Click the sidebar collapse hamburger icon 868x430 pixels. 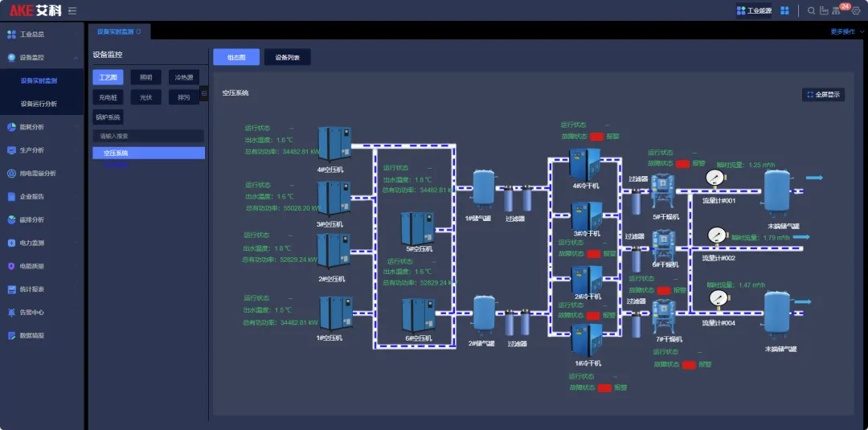[x=72, y=10]
